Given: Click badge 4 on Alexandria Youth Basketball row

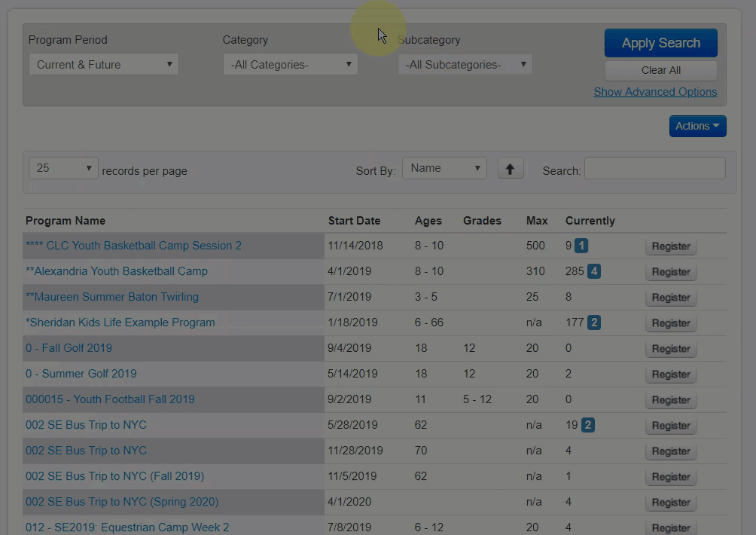Looking at the screenshot, I should pyautogui.click(x=594, y=271).
